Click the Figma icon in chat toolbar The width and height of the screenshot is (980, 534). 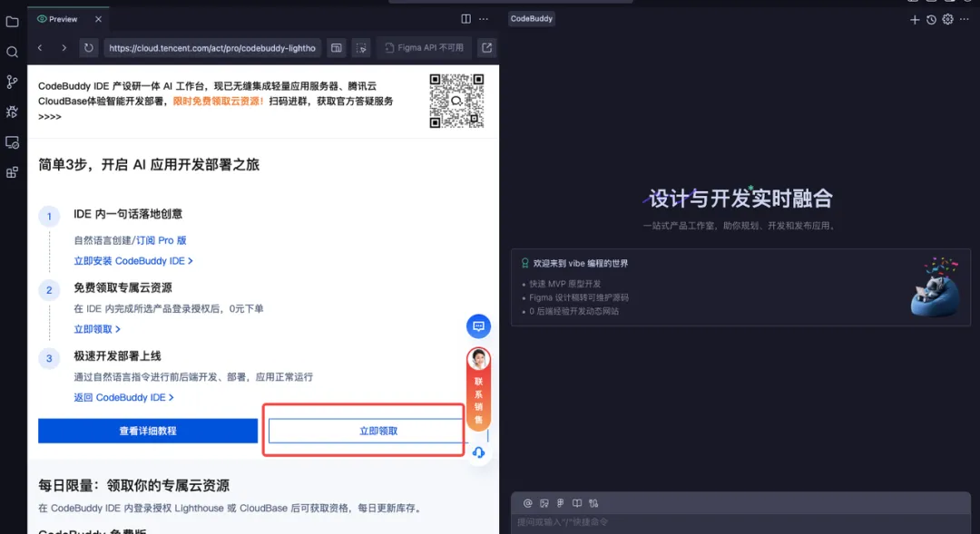[561, 503]
